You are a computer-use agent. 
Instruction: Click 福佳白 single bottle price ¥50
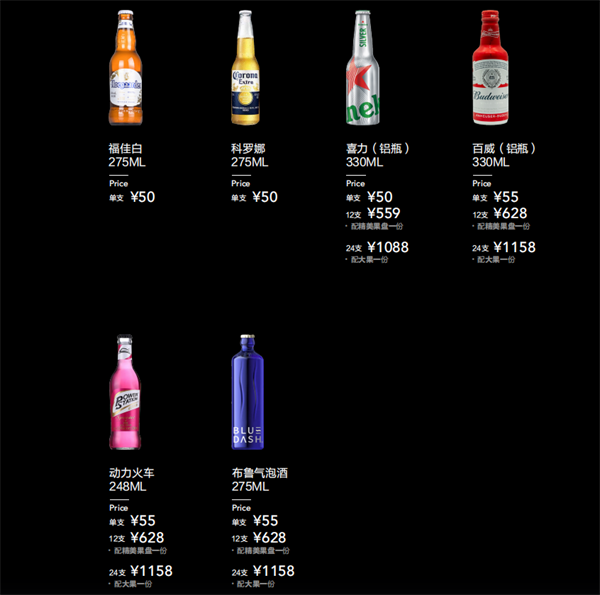(143, 197)
